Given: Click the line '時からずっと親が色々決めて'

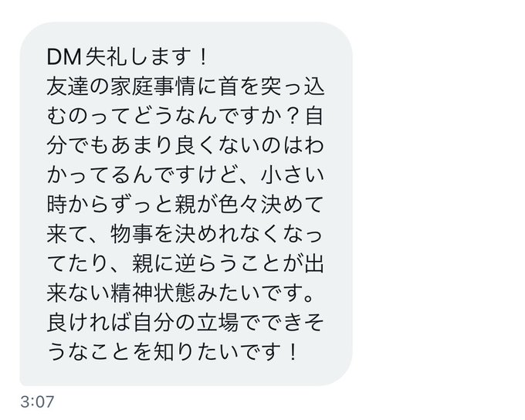Looking at the screenshot, I should [x=185, y=205].
